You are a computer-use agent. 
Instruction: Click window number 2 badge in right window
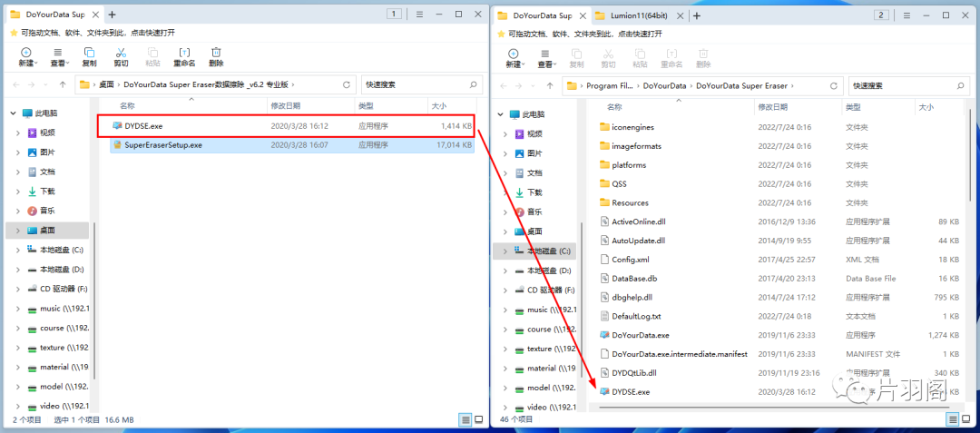tap(881, 15)
